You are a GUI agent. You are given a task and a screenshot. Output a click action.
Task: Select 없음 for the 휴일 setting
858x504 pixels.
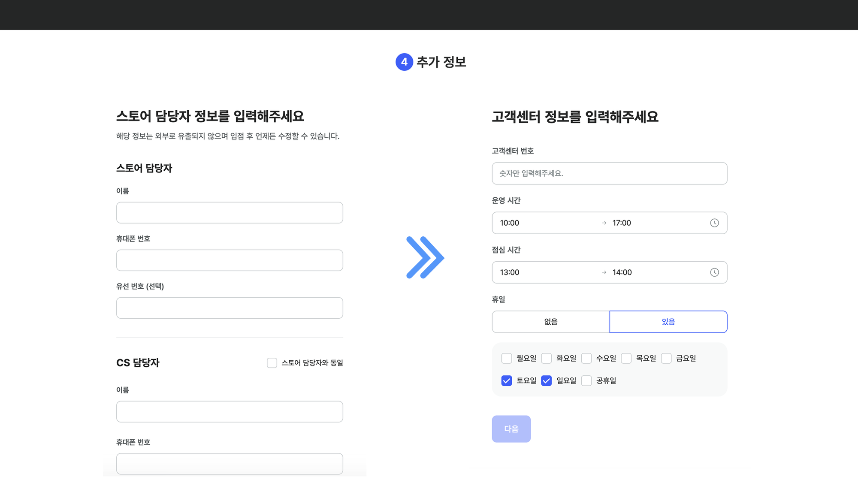click(550, 322)
